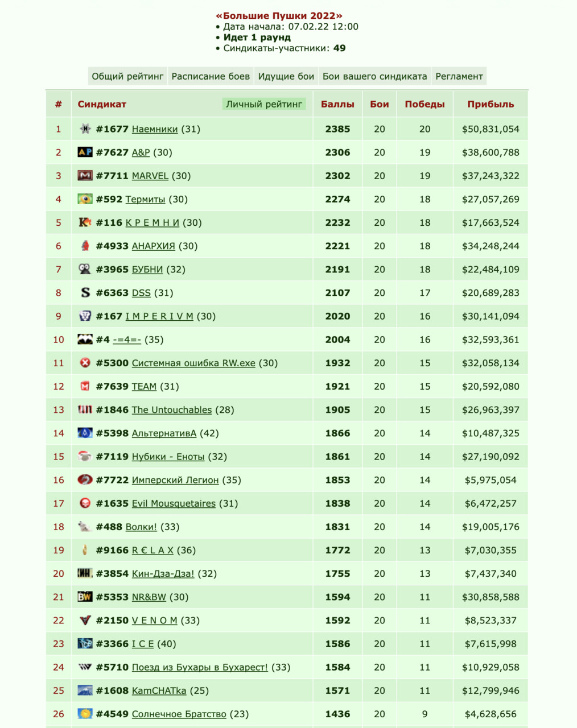
Task: Switch to Расписание боев tab
Action: [x=211, y=76]
